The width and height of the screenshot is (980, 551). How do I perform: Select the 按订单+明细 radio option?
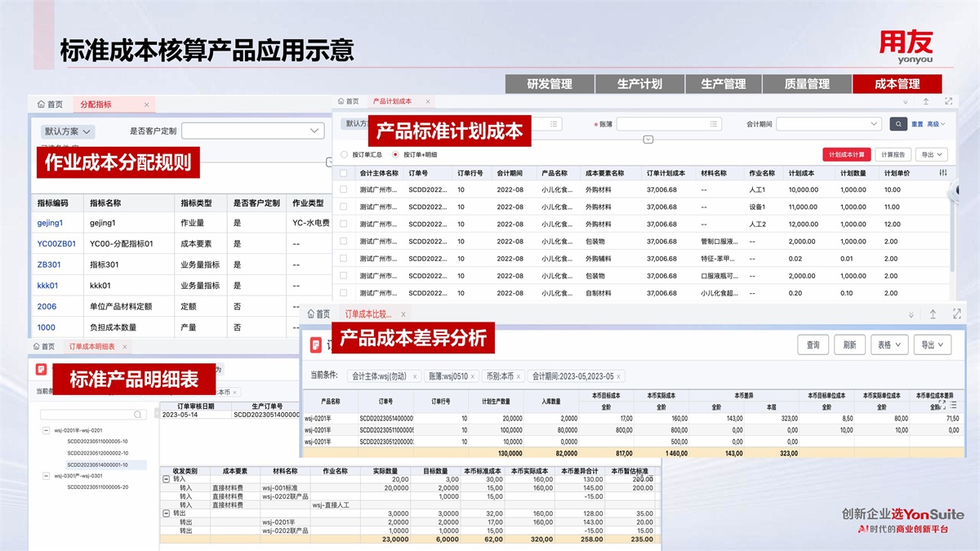pos(396,154)
